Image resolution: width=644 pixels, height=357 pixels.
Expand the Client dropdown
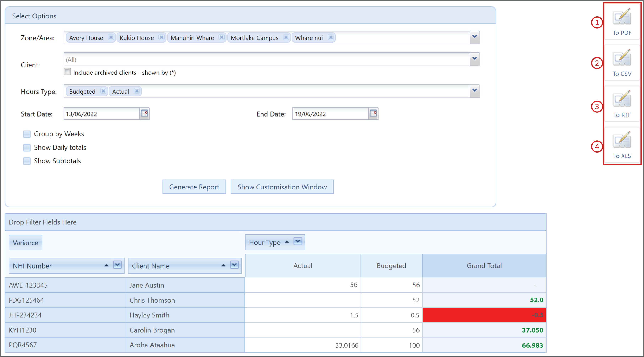pyautogui.click(x=475, y=59)
